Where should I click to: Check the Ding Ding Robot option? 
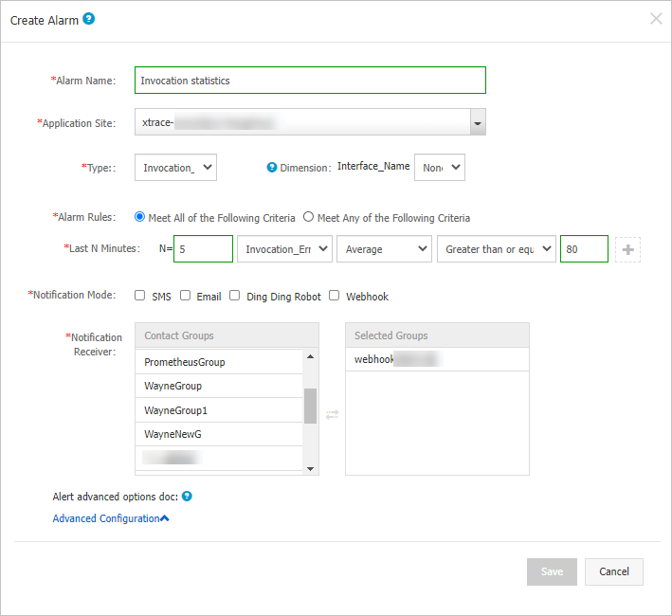(234, 296)
